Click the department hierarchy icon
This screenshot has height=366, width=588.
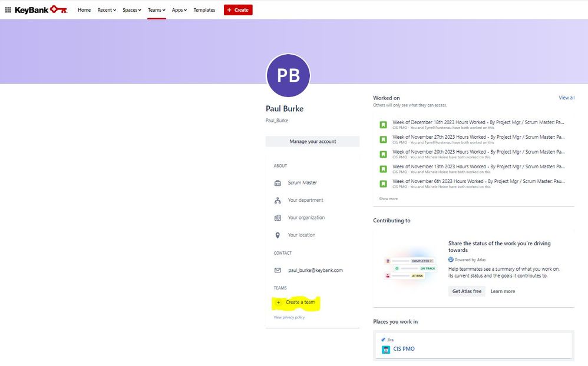(278, 201)
